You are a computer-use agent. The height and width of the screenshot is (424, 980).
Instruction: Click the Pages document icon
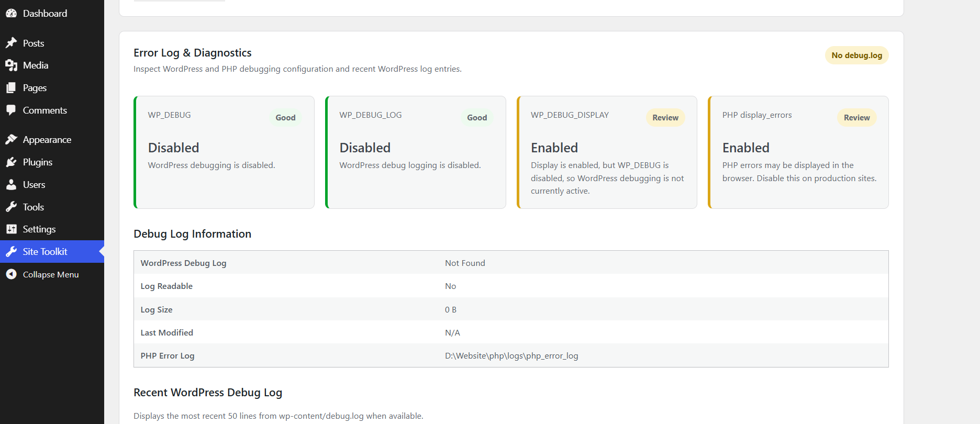(x=11, y=88)
